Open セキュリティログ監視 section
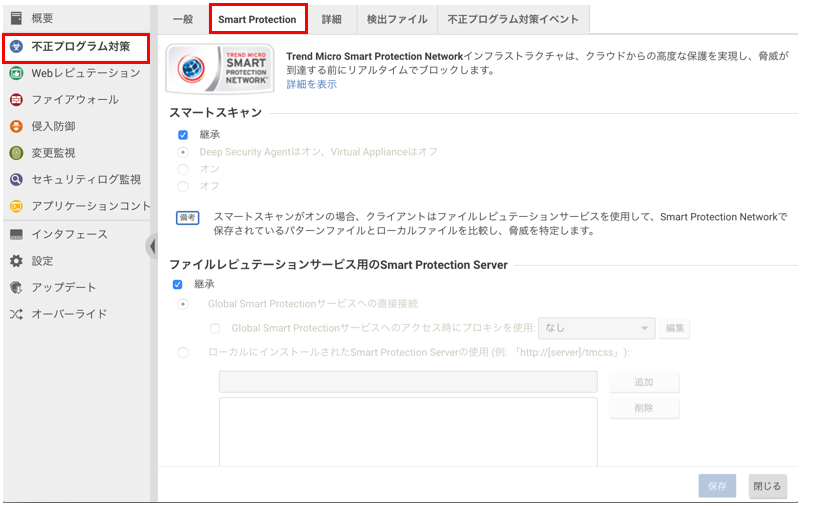 pyautogui.click(x=86, y=180)
